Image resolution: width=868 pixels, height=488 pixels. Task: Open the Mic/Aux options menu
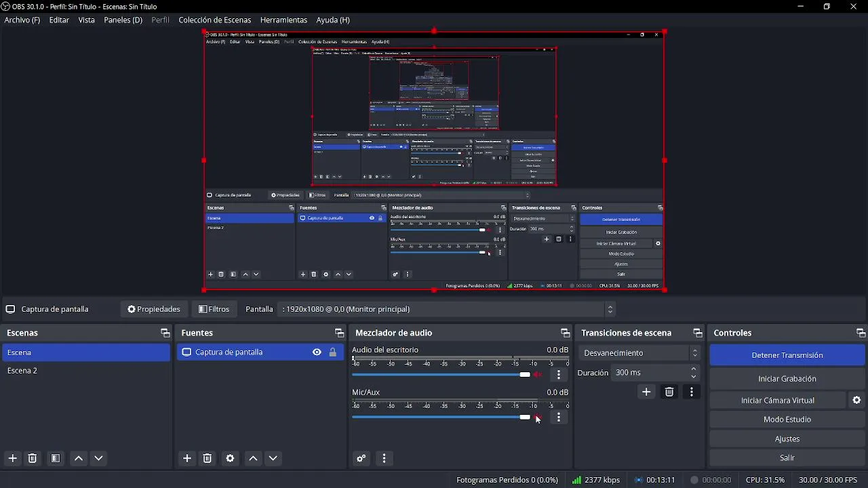(559, 418)
